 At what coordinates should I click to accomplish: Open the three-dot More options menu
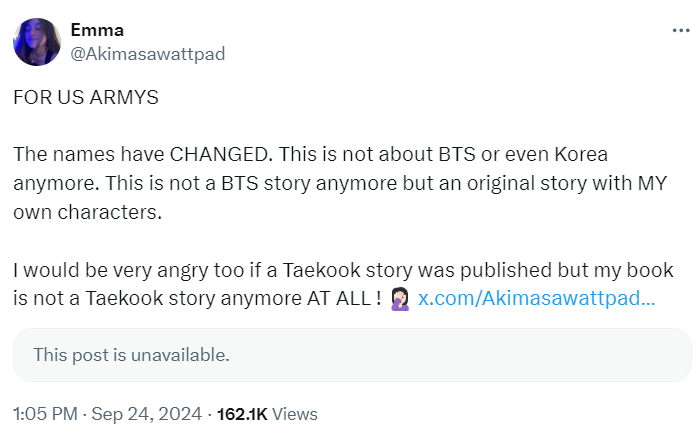pos(681,30)
